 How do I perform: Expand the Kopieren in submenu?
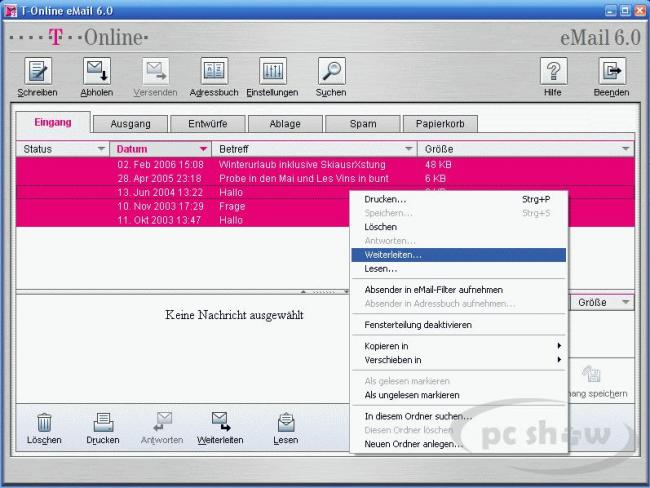point(458,346)
